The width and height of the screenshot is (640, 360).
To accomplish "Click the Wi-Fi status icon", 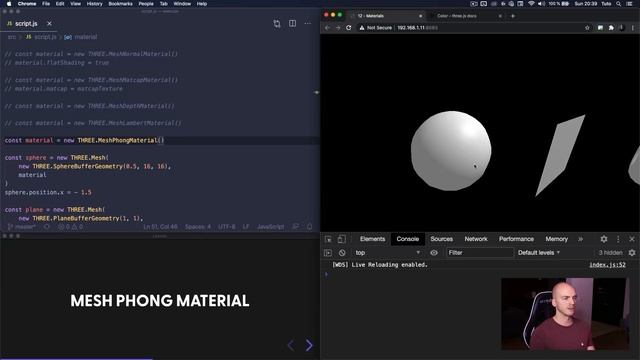I will tap(531, 4).
